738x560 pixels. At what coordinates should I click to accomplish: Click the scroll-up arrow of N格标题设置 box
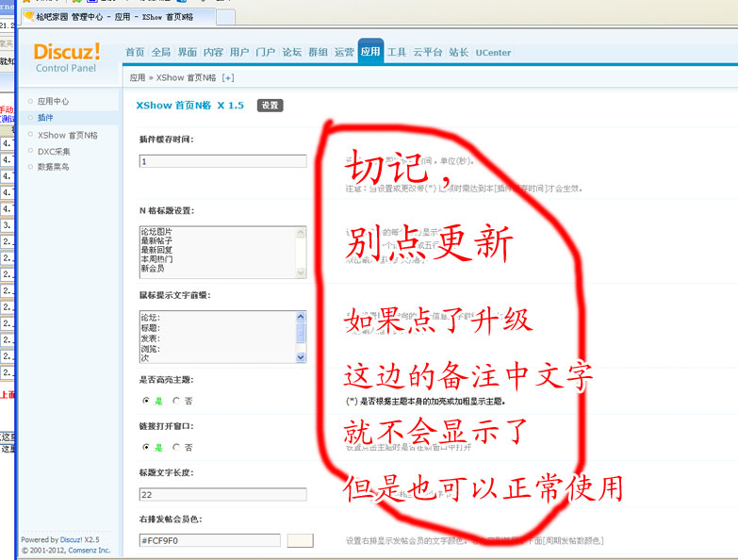pyautogui.click(x=302, y=232)
